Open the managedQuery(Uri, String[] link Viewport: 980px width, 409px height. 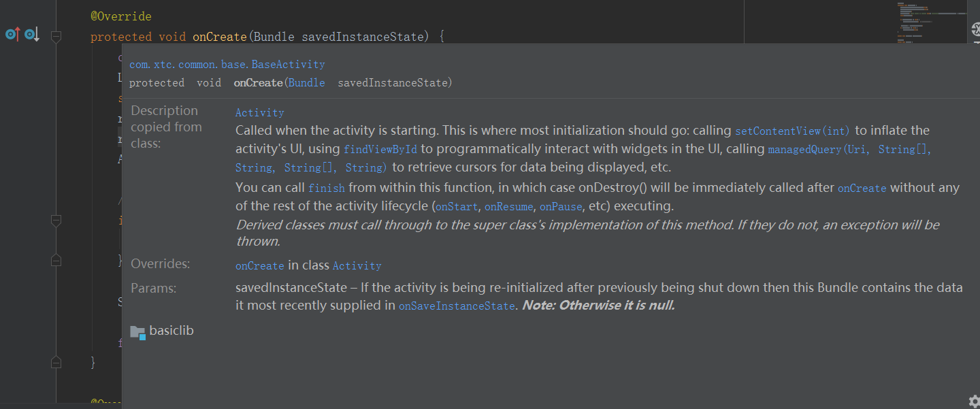(849, 149)
